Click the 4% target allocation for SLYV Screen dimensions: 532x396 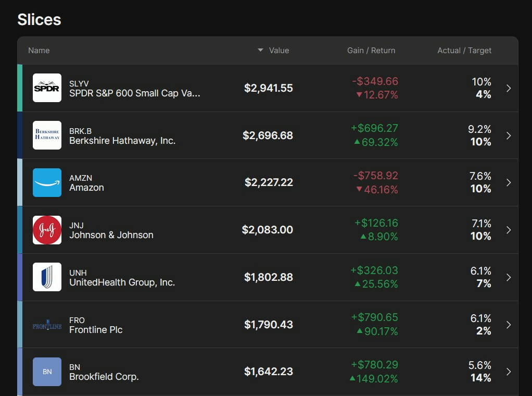[x=484, y=94]
